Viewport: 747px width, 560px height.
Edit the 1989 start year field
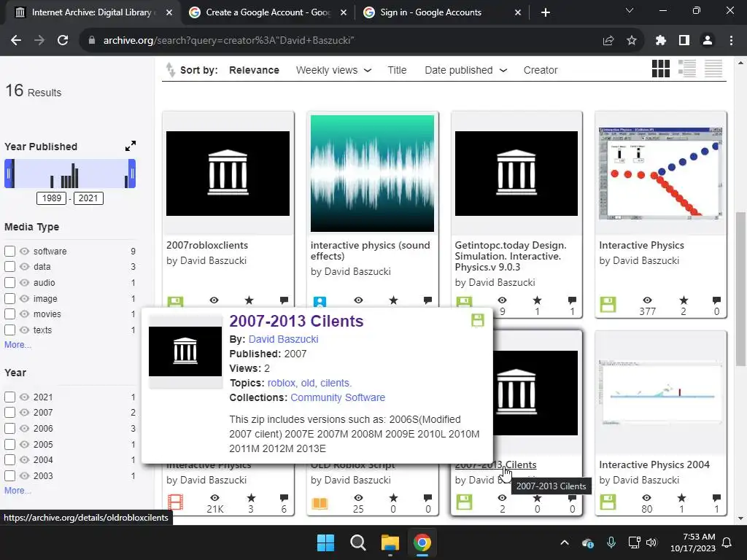[52, 198]
